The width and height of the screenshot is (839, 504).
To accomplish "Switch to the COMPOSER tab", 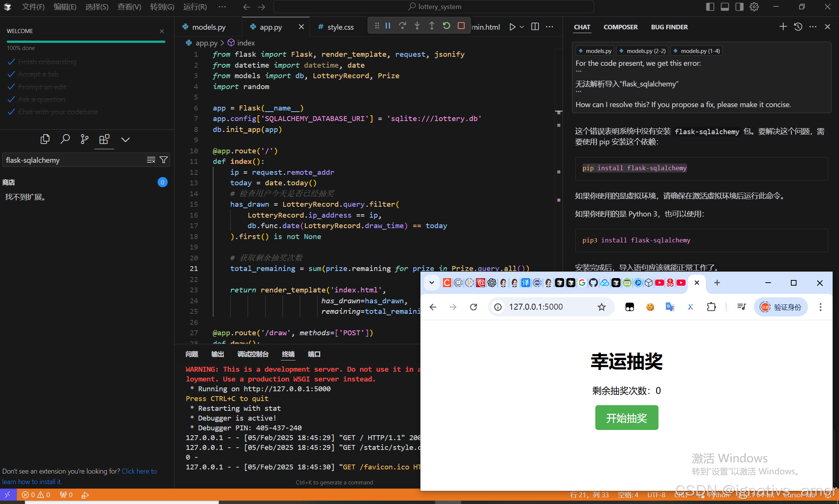I will pos(621,27).
